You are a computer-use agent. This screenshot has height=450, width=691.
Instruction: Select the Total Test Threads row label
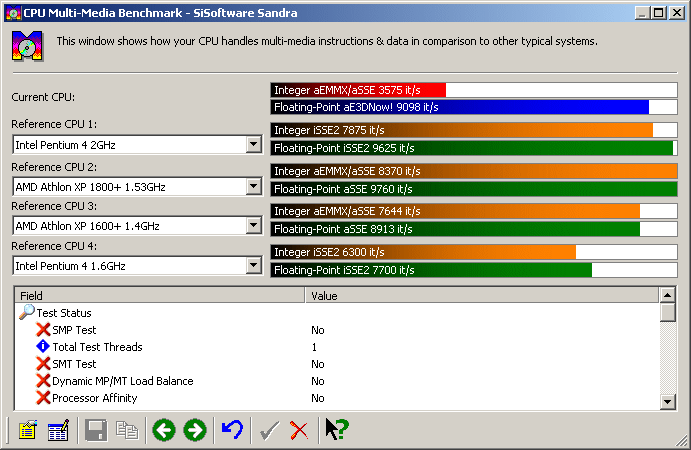coord(97,347)
